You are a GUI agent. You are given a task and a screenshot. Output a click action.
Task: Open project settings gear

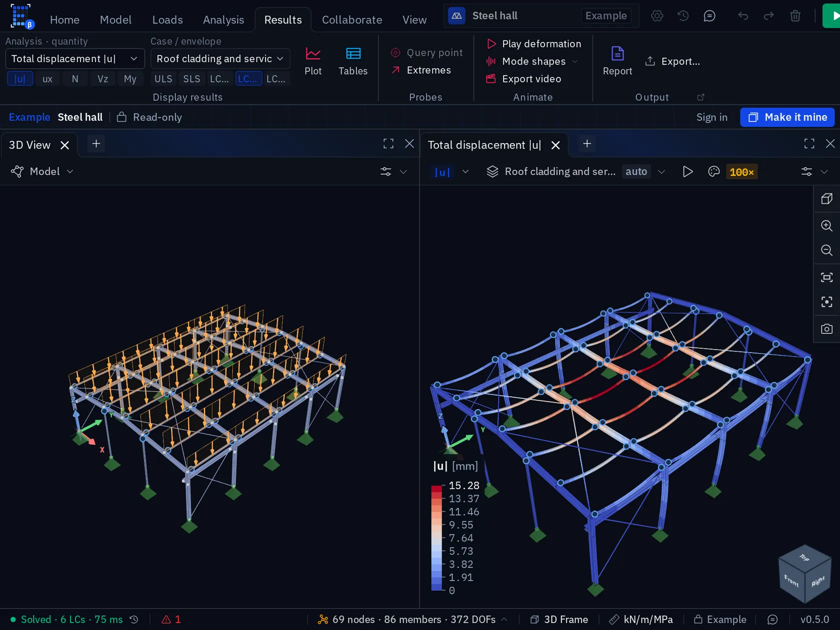pyautogui.click(x=657, y=16)
